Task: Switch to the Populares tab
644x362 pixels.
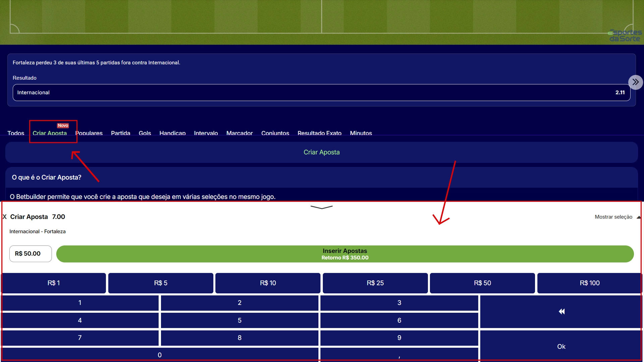Action: coord(89,133)
